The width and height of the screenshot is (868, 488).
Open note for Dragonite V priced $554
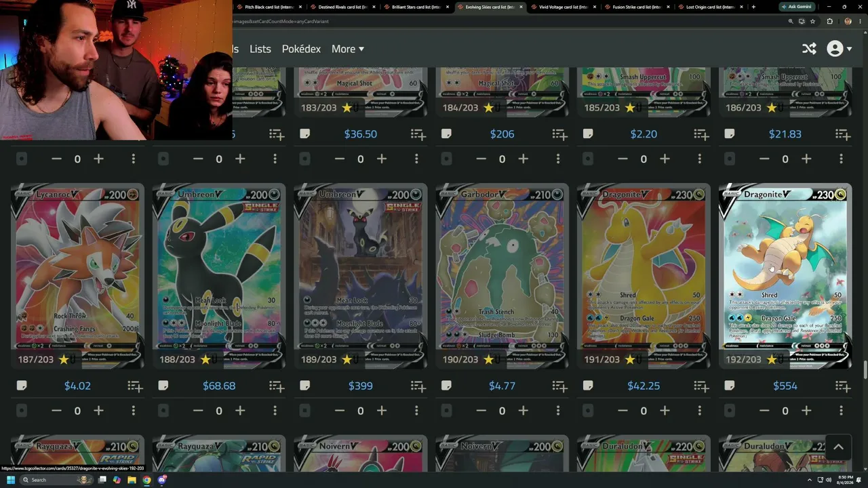point(730,386)
